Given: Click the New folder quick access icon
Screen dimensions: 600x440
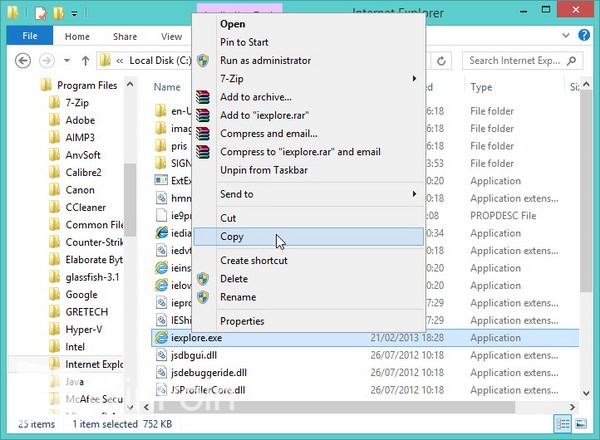Looking at the screenshot, I should coord(58,13).
